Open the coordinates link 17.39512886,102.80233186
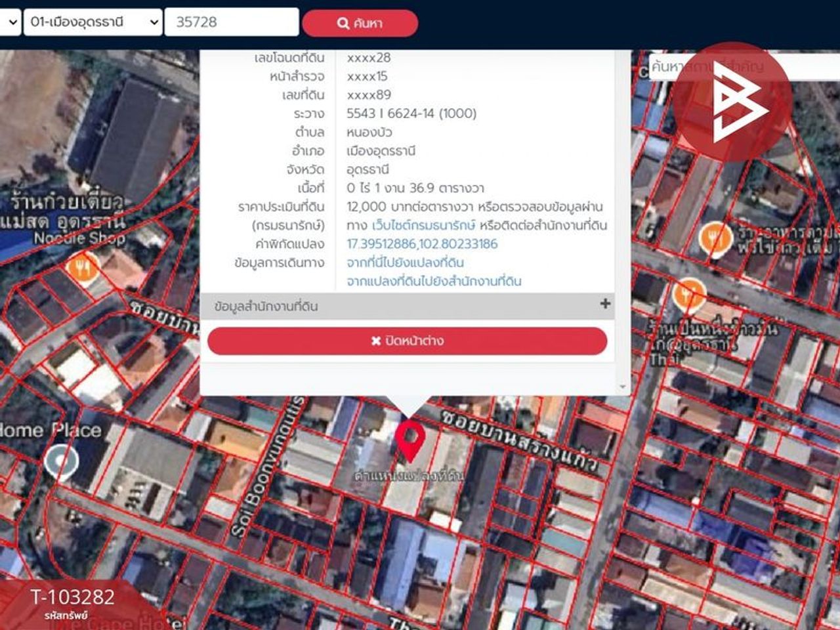 pos(422,244)
